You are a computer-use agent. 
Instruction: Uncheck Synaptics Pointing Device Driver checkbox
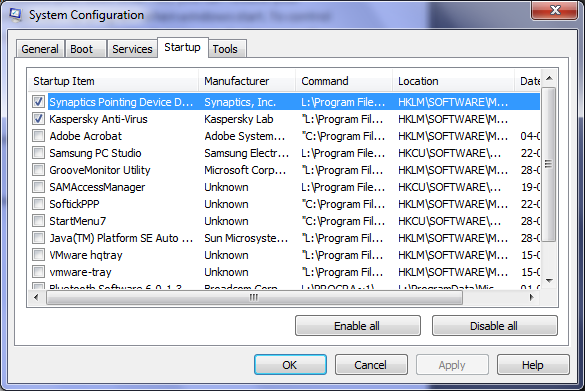coord(38,101)
